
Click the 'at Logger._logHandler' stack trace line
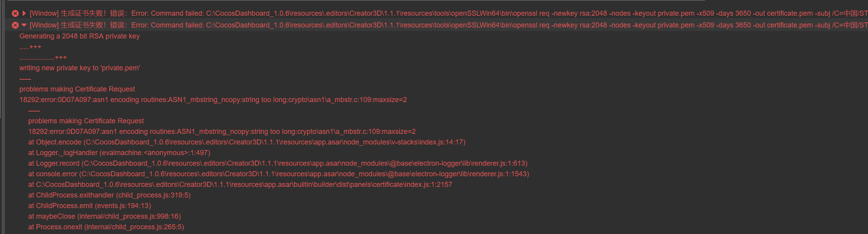(119, 153)
